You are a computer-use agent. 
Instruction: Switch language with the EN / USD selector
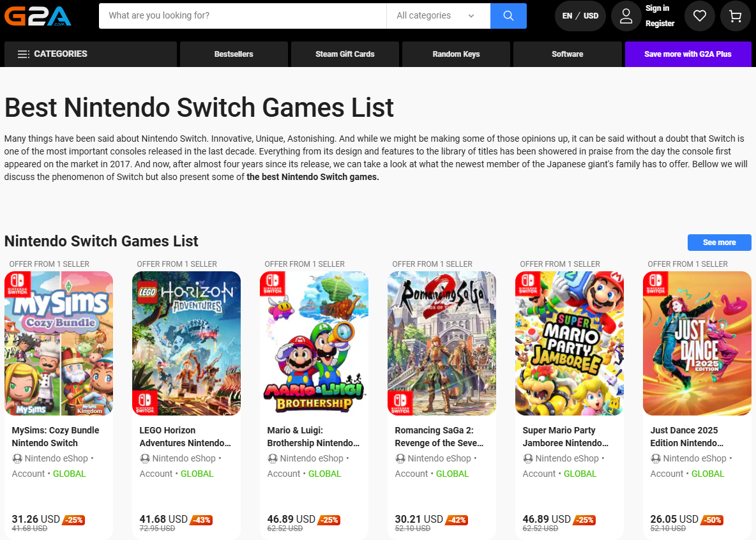pyautogui.click(x=580, y=15)
